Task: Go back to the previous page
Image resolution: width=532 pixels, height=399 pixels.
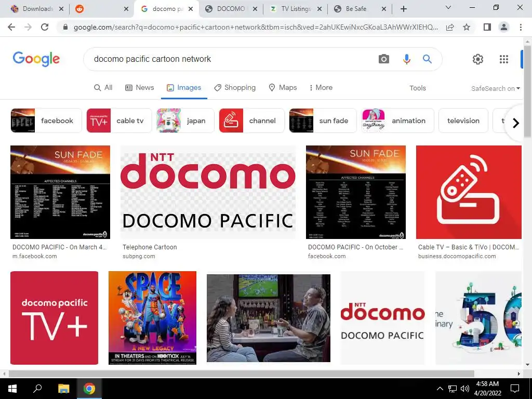Action: [11, 27]
